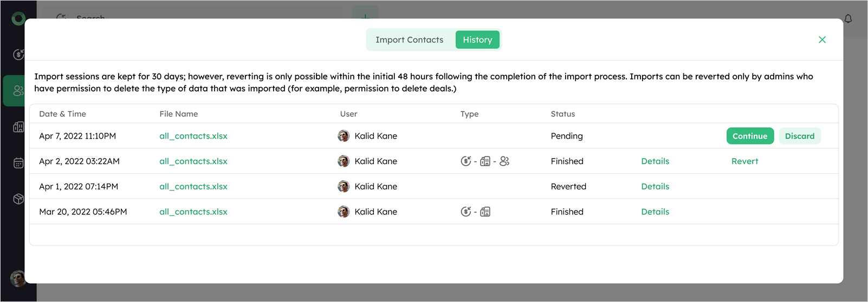Open Details for Mar 20 import

click(x=655, y=212)
